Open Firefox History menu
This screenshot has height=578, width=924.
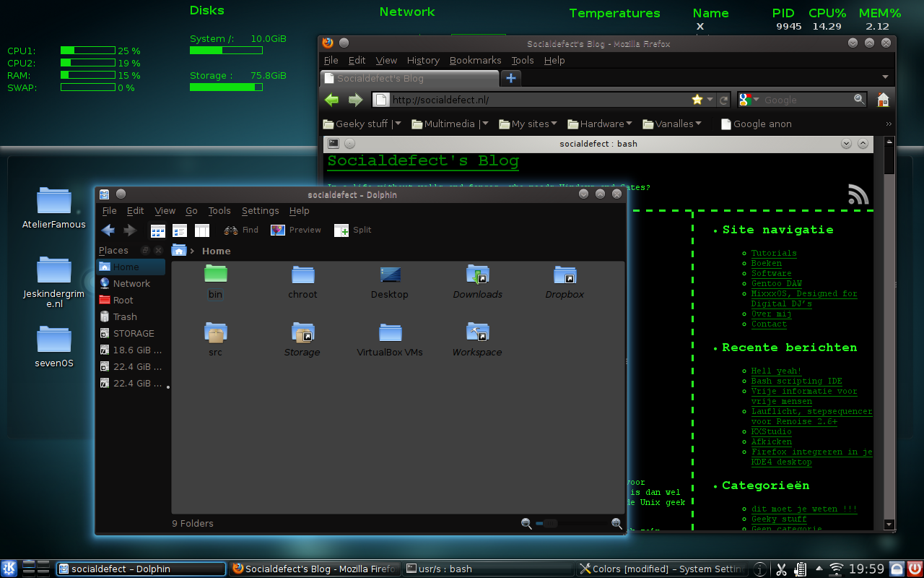(423, 61)
